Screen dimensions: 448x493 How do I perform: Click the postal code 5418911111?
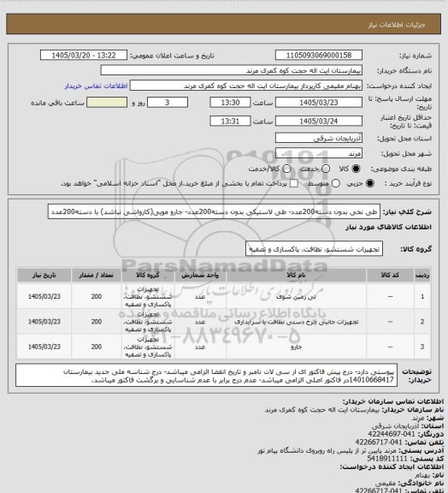click(386, 459)
